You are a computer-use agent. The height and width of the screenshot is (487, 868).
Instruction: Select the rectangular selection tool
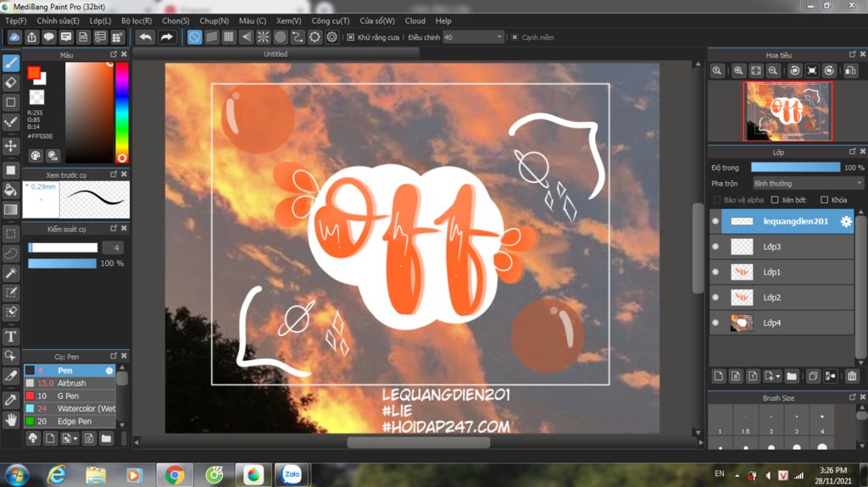click(11, 234)
